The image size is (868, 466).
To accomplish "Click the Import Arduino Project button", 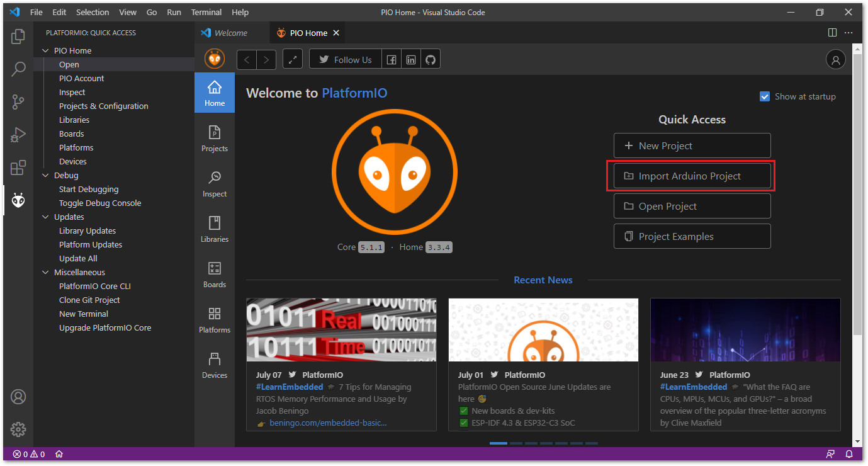I will [692, 176].
